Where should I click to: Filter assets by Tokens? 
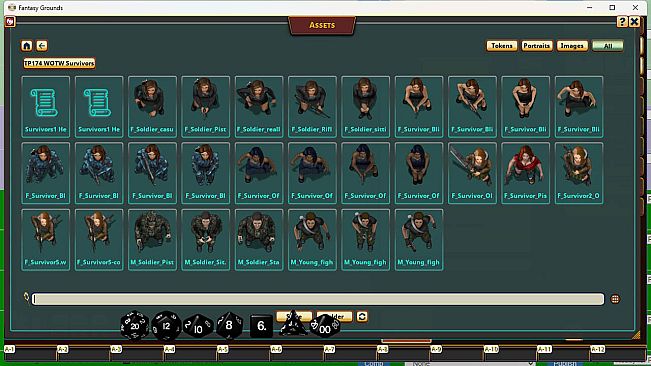(502, 46)
